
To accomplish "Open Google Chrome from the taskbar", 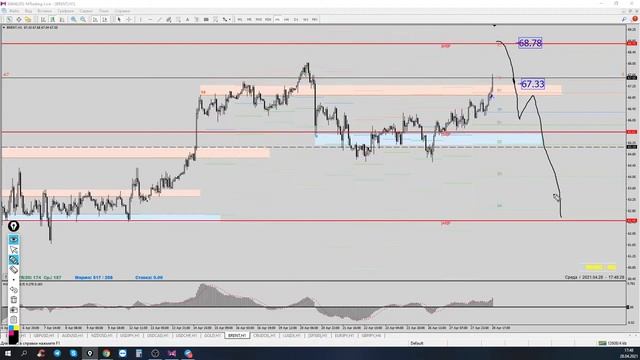I will click(x=106, y=353).
